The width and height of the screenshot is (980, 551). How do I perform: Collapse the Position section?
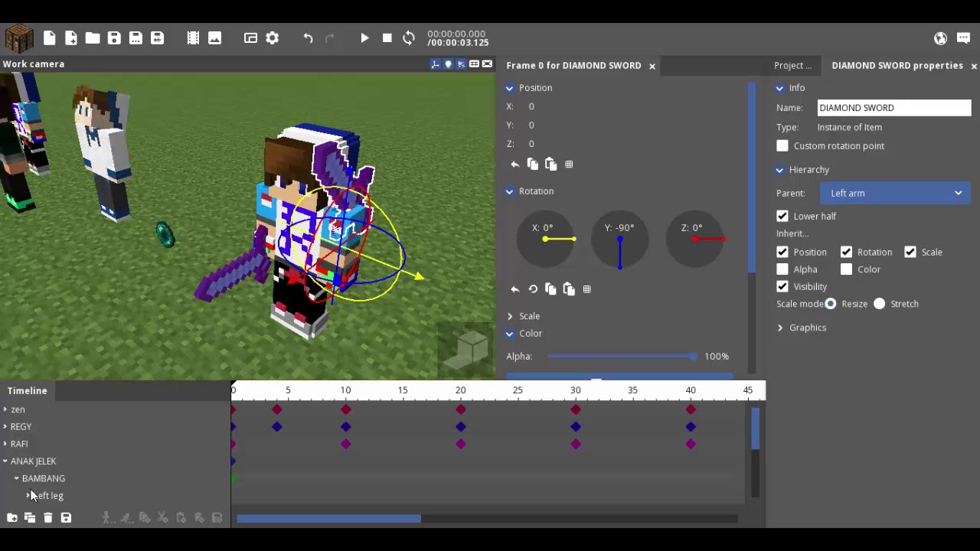tap(510, 88)
